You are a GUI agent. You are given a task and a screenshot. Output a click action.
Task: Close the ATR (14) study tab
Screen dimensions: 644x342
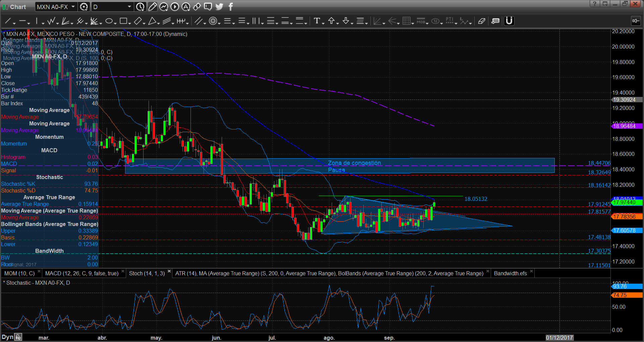click(x=488, y=271)
